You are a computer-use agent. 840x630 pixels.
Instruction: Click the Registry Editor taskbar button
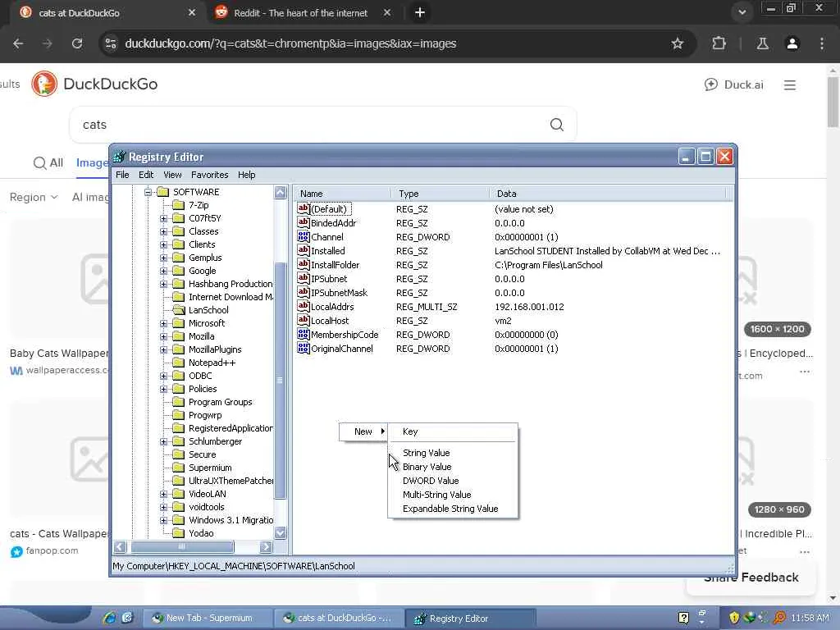point(470,619)
